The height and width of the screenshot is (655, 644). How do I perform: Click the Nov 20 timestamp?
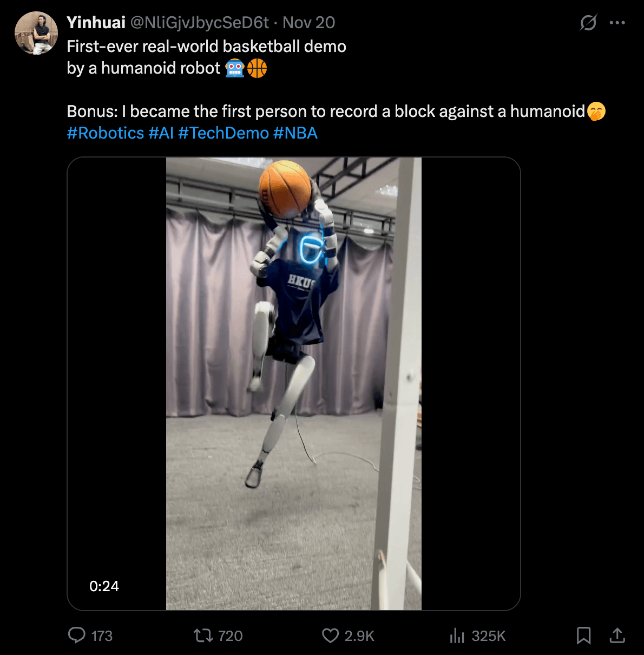point(309,23)
